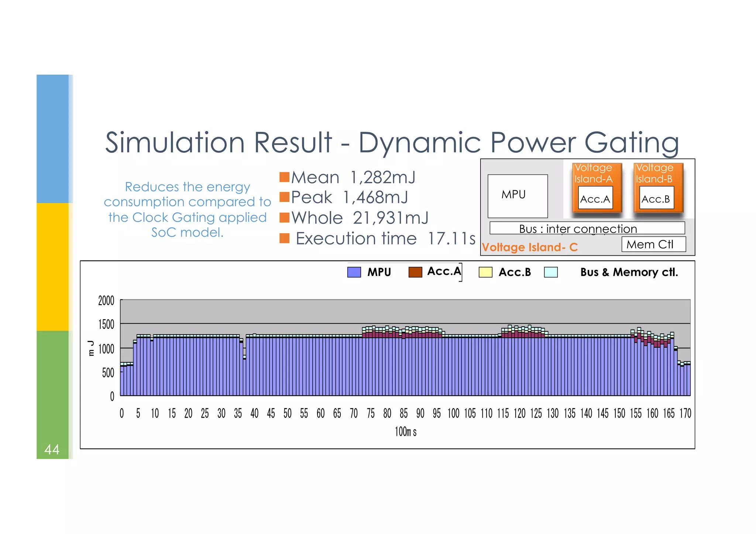
Task: Click the Peak 1,468mJ bullet icon
Action: click(284, 197)
